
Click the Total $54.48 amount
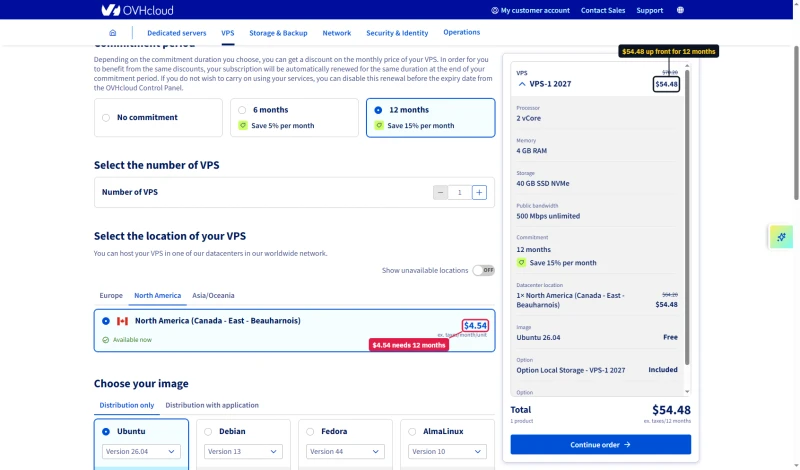pyautogui.click(x=671, y=410)
